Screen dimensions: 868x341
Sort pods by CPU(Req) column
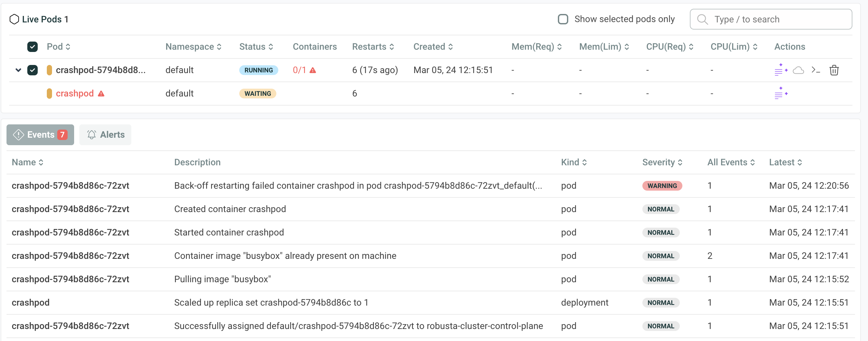670,46
